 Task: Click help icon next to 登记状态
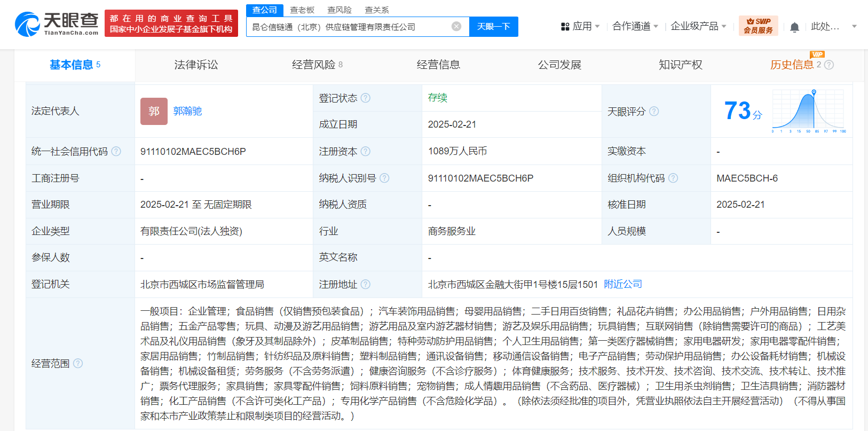coord(366,98)
